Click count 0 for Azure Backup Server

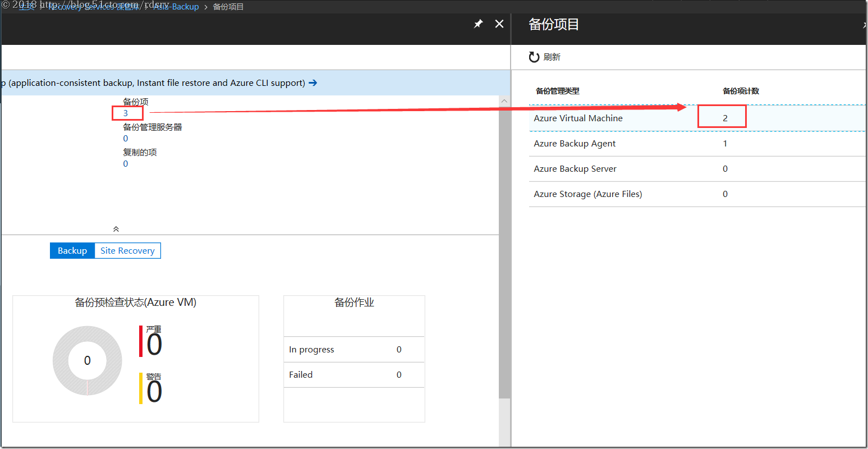(x=725, y=169)
